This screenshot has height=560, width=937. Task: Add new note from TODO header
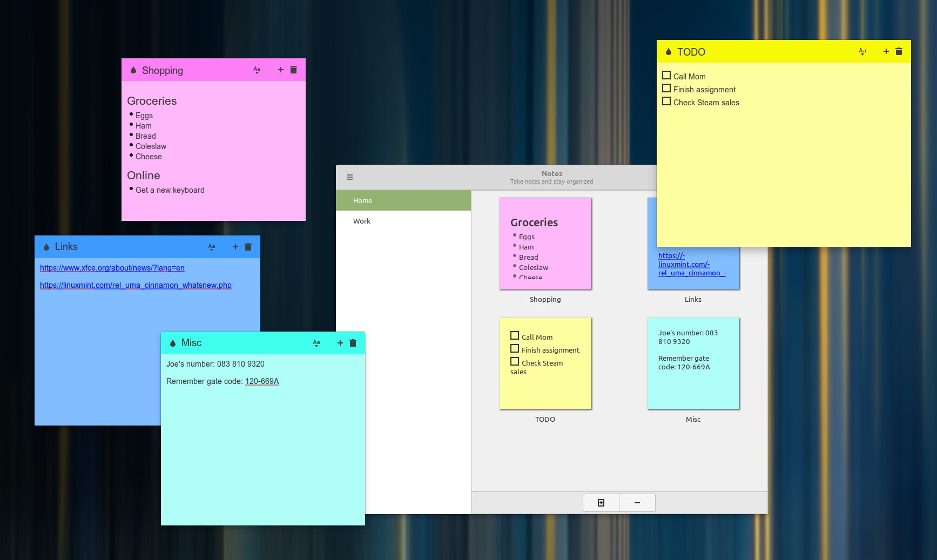pos(886,51)
